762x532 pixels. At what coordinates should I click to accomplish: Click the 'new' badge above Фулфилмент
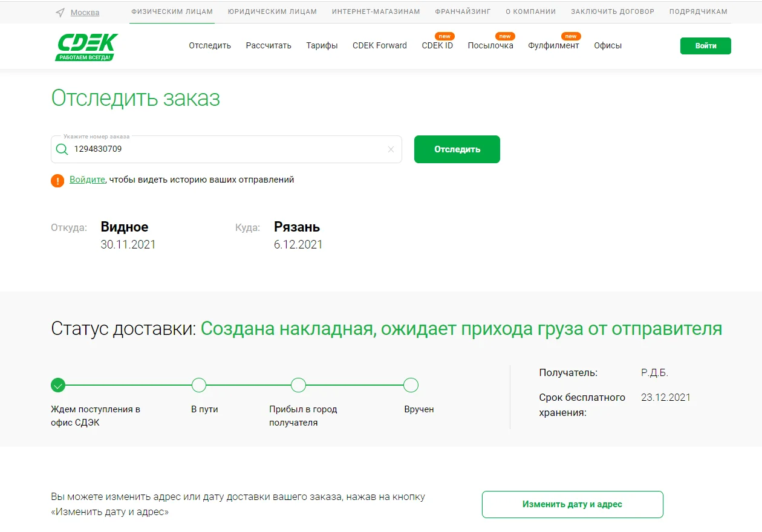(x=571, y=36)
